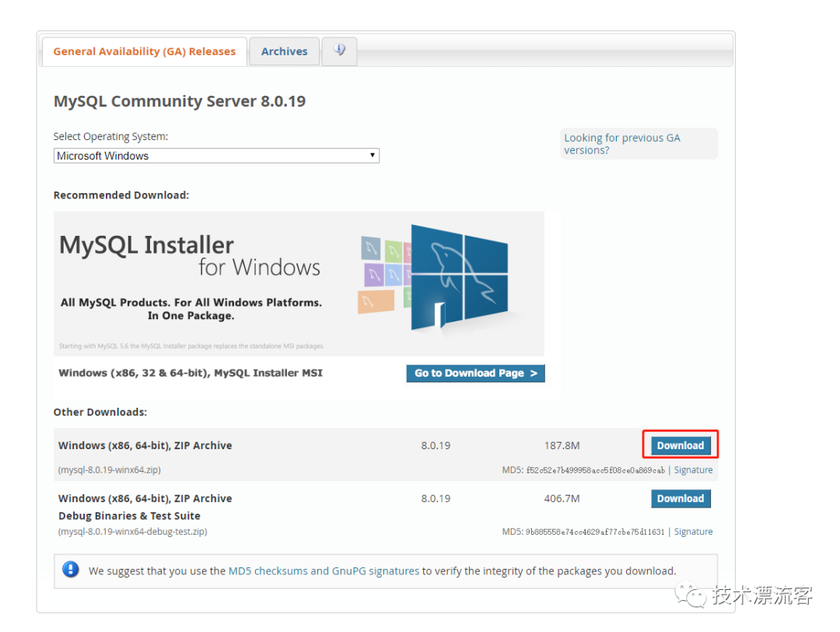Viewport: 840px width, 632px height.
Task: Switch to the Archives tab
Action: click(285, 51)
